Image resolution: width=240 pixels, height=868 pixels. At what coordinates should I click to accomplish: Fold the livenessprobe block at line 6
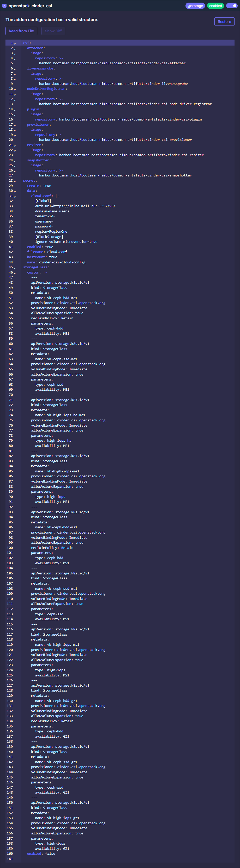15,69
